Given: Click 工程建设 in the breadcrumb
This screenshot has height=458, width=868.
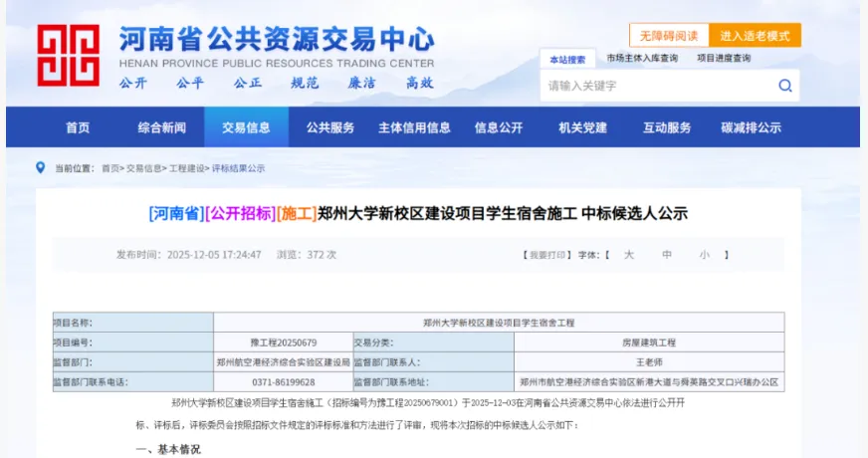Looking at the screenshot, I should (186, 168).
